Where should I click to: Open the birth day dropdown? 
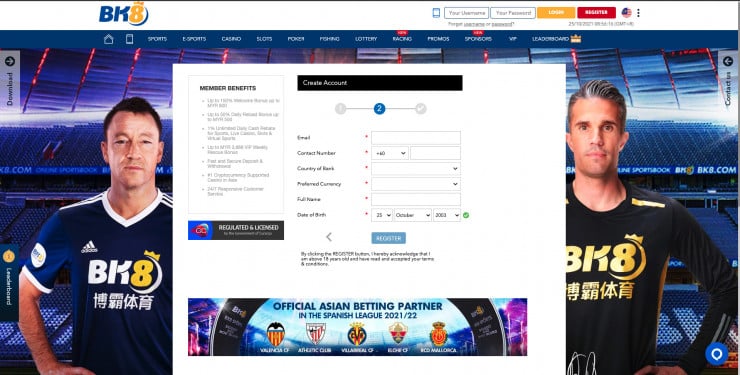click(x=382, y=215)
